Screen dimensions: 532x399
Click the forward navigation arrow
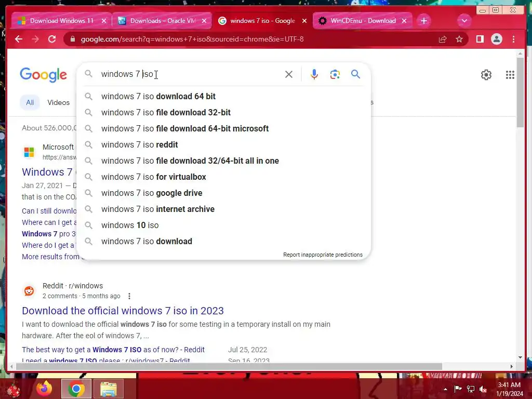[x=35, y=39]
